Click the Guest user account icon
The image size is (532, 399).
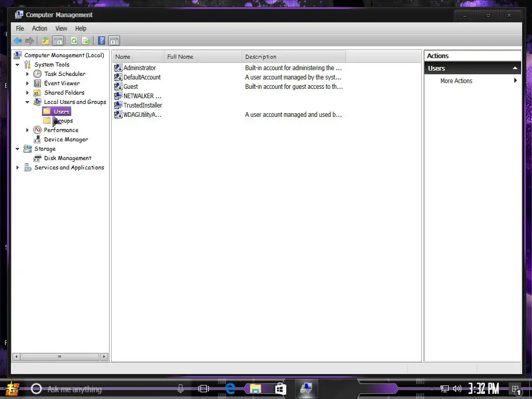pyautogui.click(x=118, y=87)
